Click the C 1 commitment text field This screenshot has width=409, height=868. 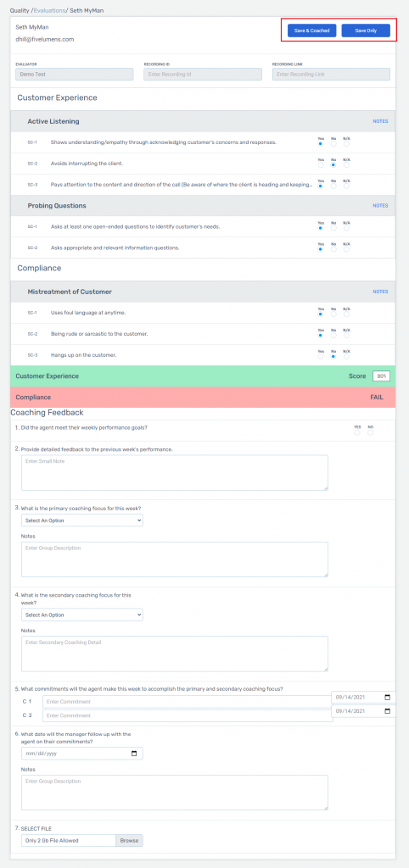[x=188, y=702]
